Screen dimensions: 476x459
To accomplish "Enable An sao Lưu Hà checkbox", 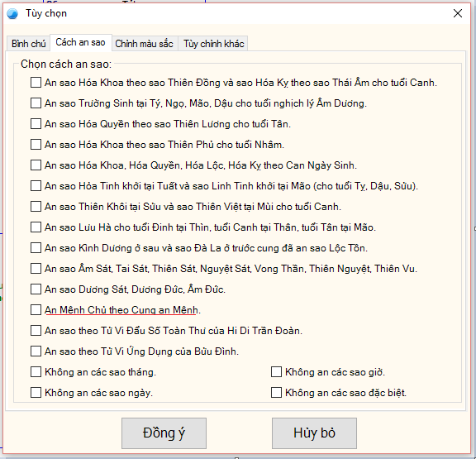I will click(36, 227).
